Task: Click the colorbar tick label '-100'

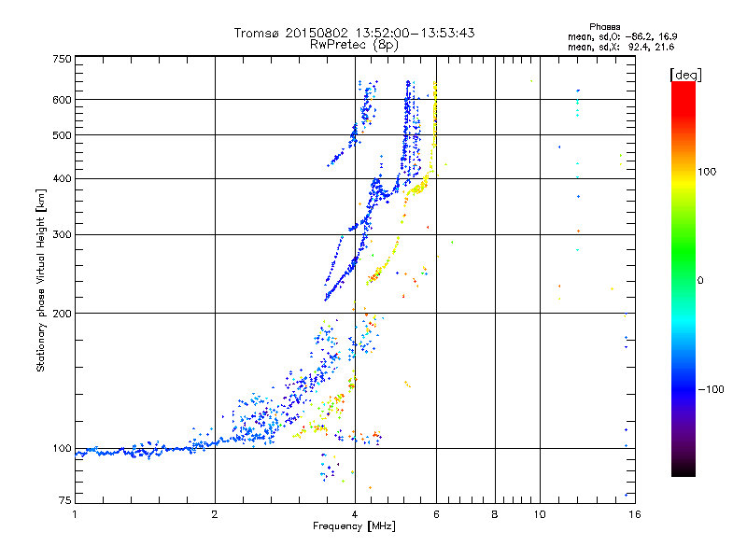Action: pyautogui.click(x=711, y=389)
